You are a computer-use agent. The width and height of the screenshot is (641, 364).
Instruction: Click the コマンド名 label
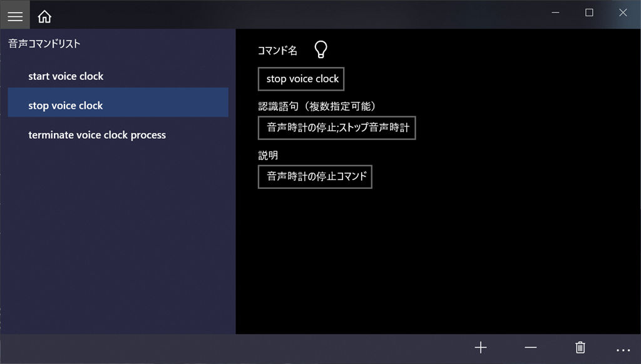coord(277,51)
